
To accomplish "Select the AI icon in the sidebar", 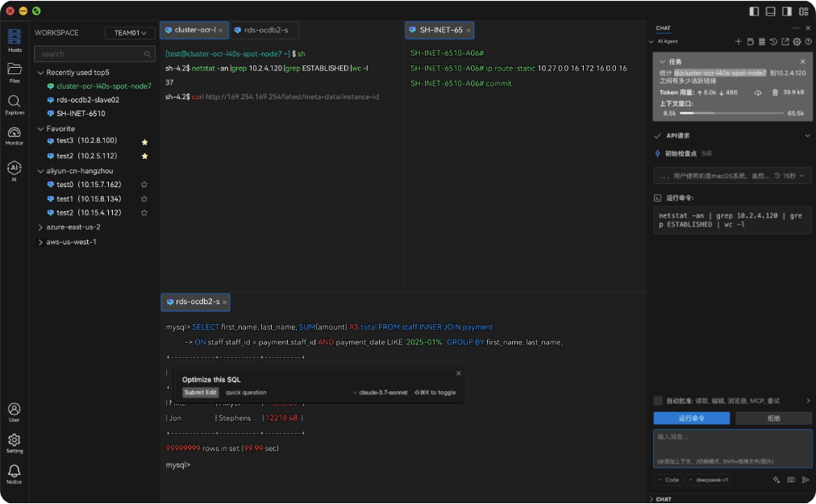I will point(15,169).
